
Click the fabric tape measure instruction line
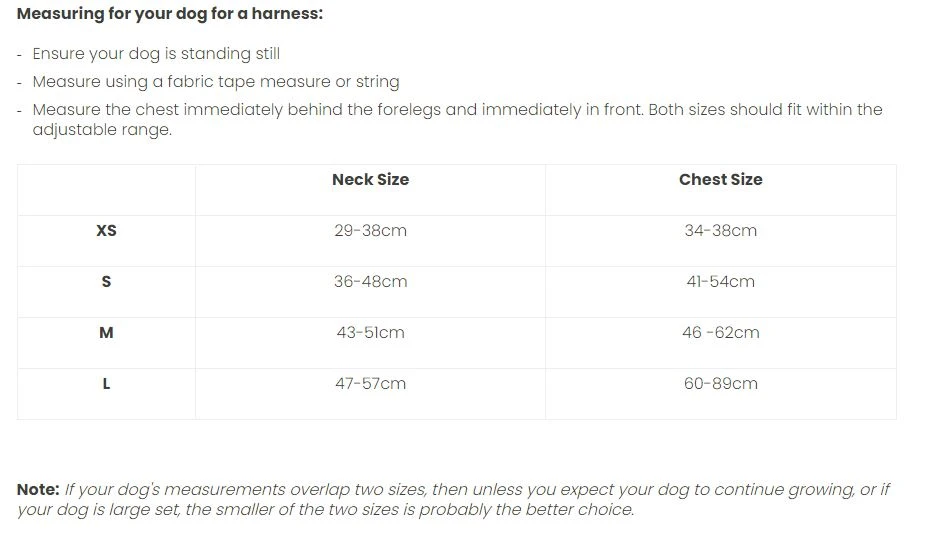pyautogui.click(x=215, y=82)
